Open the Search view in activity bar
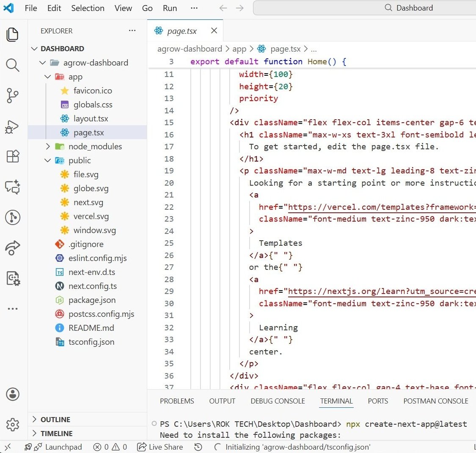Image resolution: width=476 pixels, height=453 pixels. pyautogui.click(x=12, y=65)
